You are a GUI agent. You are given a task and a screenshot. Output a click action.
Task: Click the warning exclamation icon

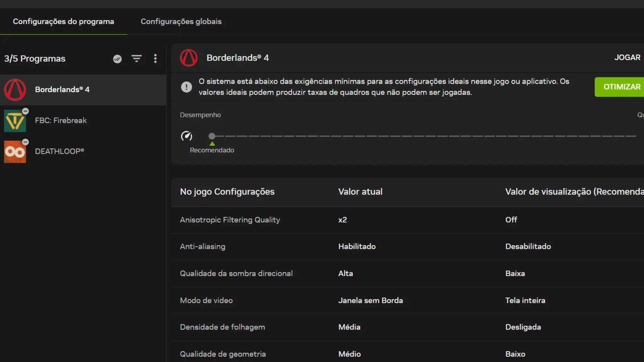186,87
